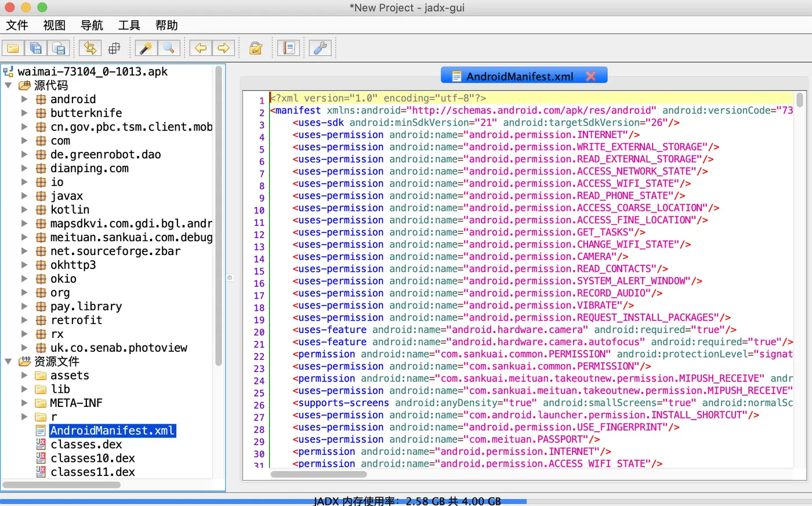Select the AndroidManifest.xml editor tab
Viewport: 812px width, 506px height.
(524, 75)
